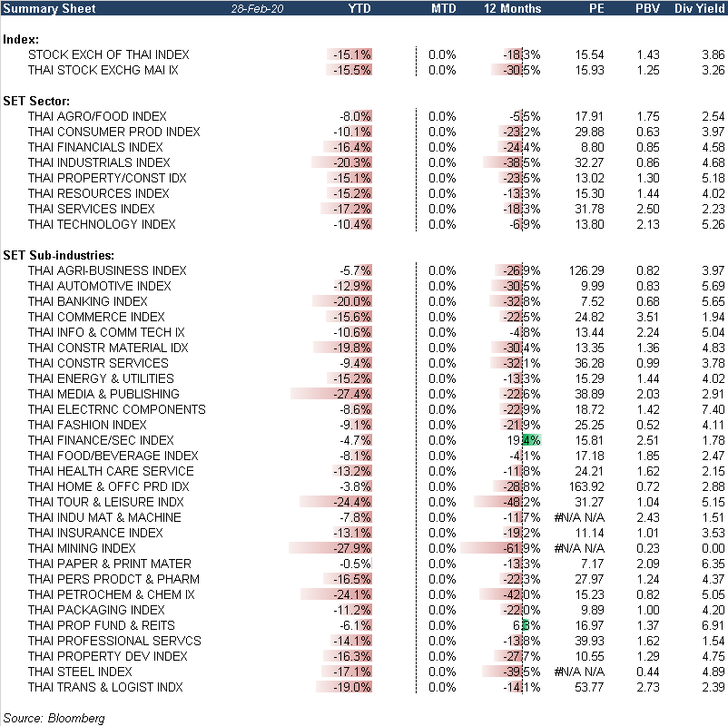Select Commerce PBV value 3.51

click(x=648, y=317)
